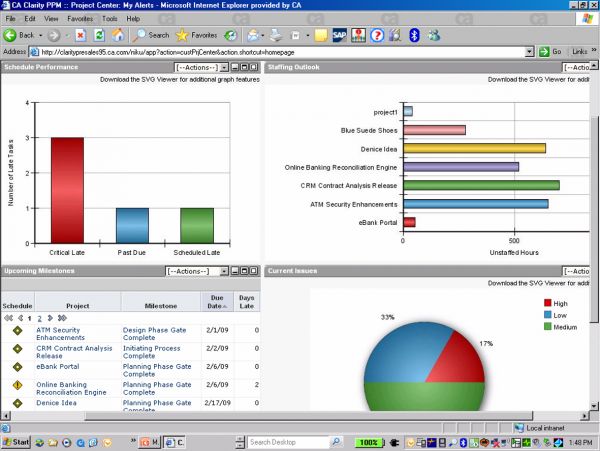Minimize the Upcoming Milestones portlet
The image size is (600, 451).
tap(235, 271)
